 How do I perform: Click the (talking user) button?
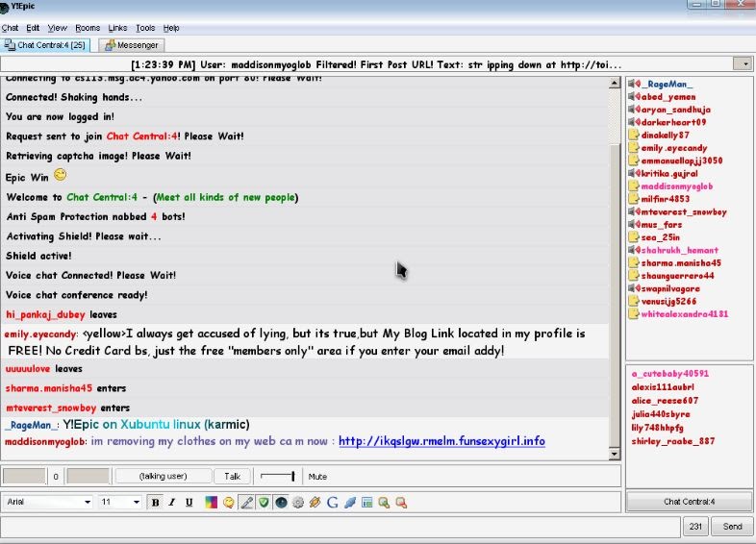(163, 476)
